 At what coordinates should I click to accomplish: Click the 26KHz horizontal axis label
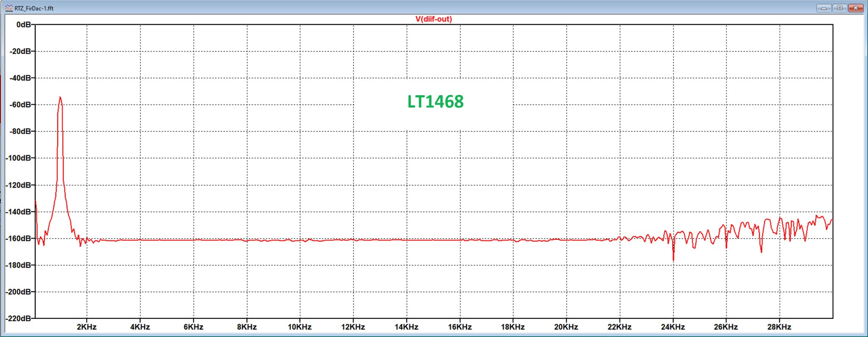pos(726,327)
